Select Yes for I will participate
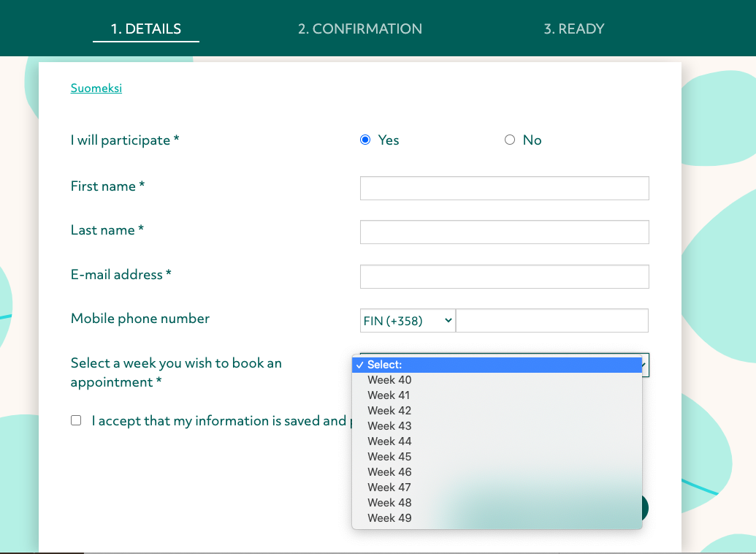This screenshot has width=756, height=554. (365, 140)
